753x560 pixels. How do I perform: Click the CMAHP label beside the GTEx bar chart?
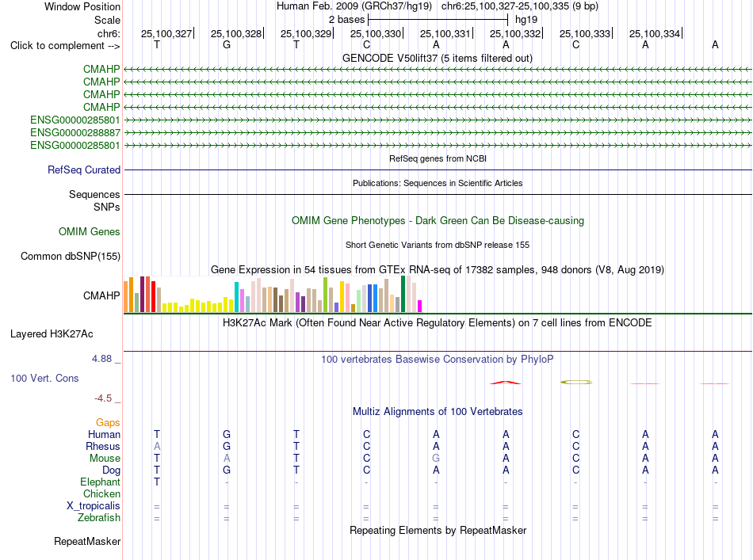click(101, 295)
